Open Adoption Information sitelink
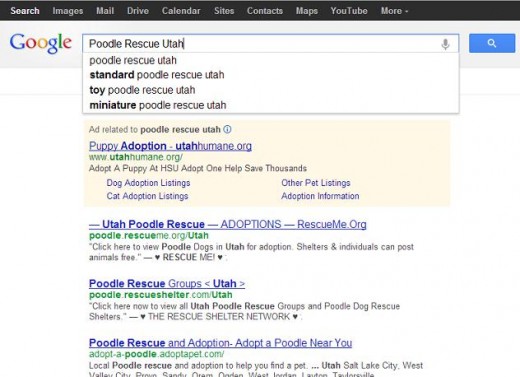The height and width of the screenshot is (377, 520). [320, 196]
